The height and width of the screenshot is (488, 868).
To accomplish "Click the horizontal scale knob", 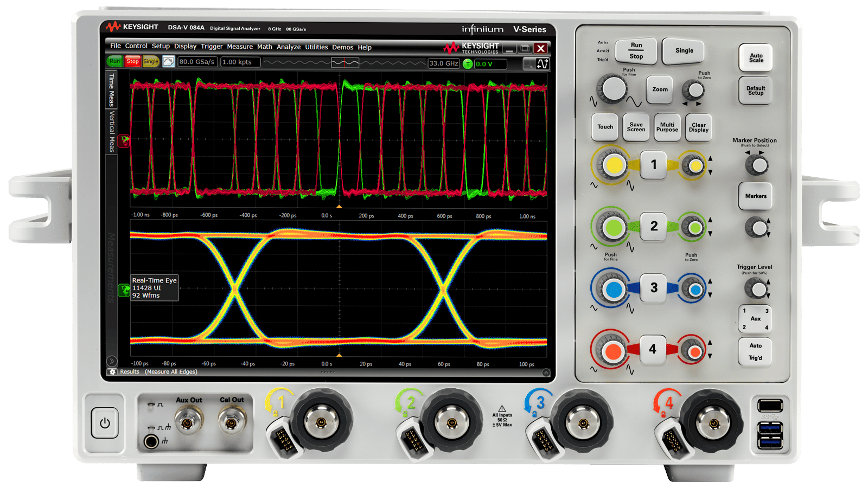I will (614, 88).
